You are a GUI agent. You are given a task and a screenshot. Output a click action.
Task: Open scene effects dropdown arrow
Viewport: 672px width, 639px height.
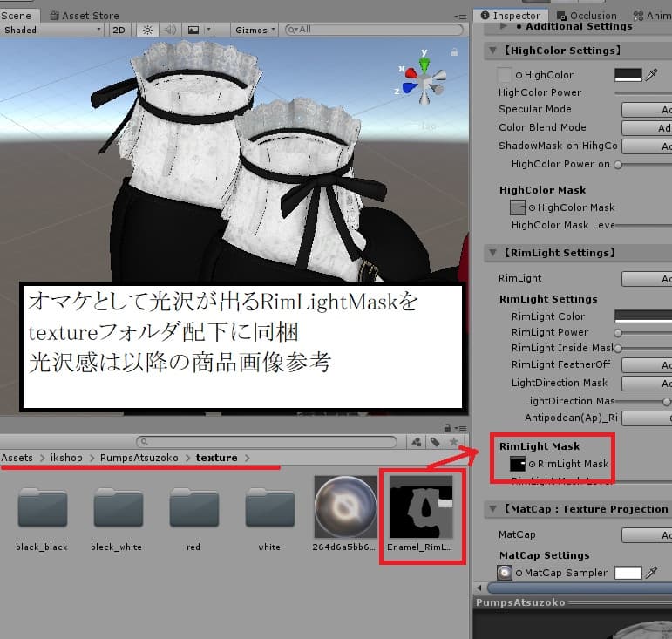[x=208, y=30]
